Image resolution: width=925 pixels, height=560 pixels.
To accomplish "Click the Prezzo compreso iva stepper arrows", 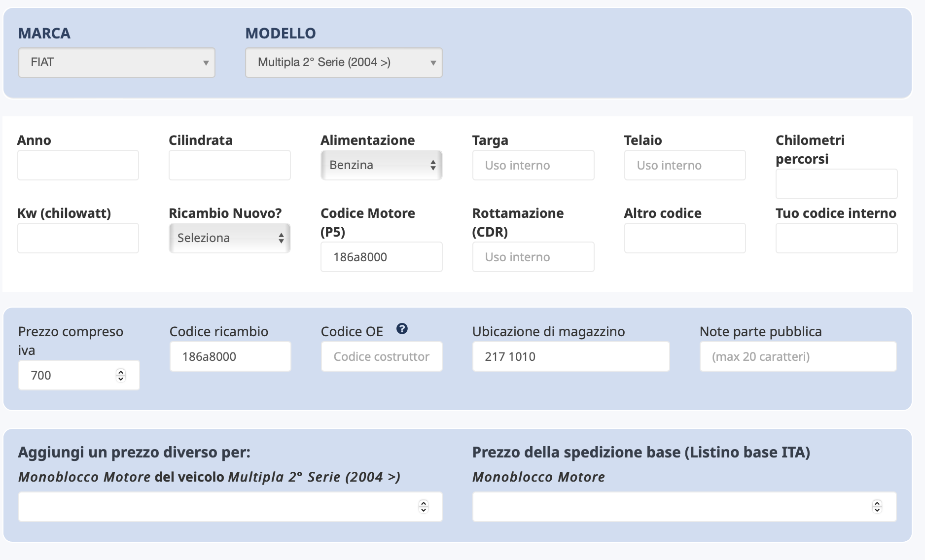I will click(121, 375).
